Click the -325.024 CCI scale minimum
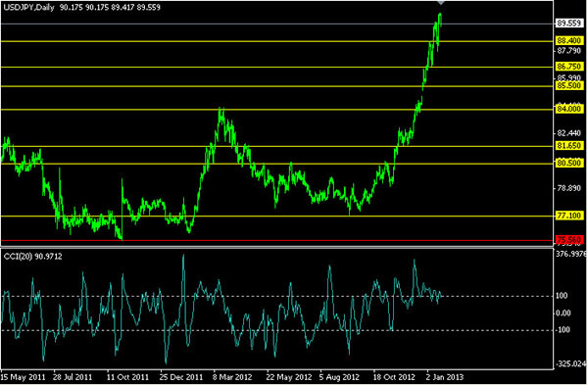588x385 pixels. click(570, 363)
